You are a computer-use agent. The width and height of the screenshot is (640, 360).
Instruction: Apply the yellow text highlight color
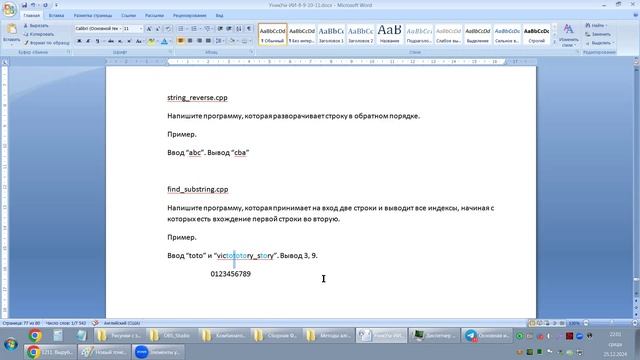tap(151, 41)
